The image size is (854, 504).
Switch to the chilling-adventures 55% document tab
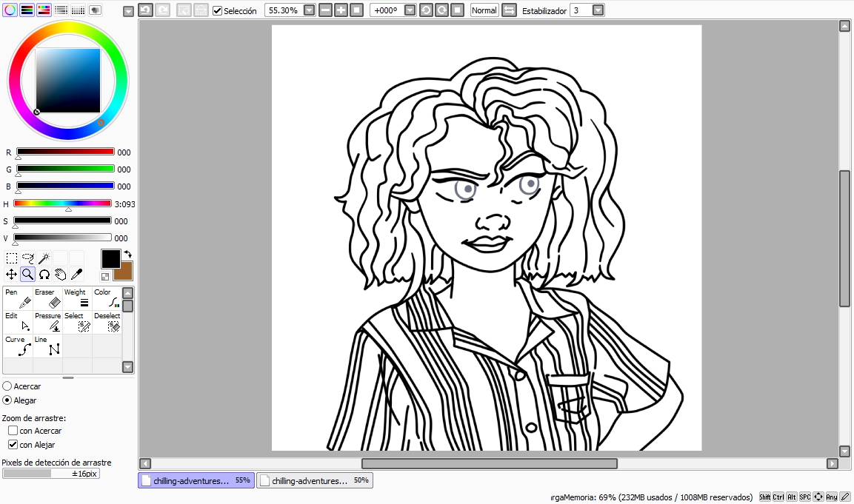pos(196,480)
